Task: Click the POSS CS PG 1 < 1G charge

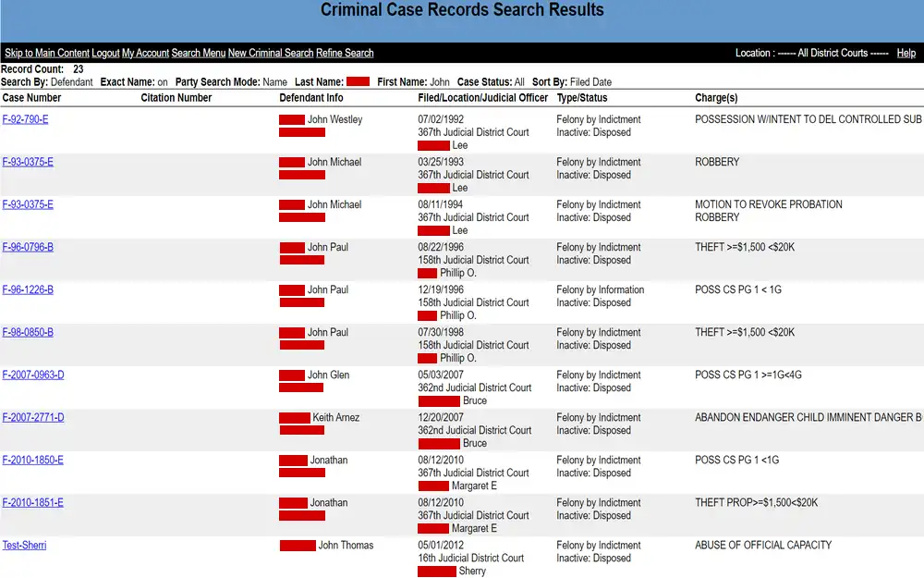Action: (x=738, y=289)
